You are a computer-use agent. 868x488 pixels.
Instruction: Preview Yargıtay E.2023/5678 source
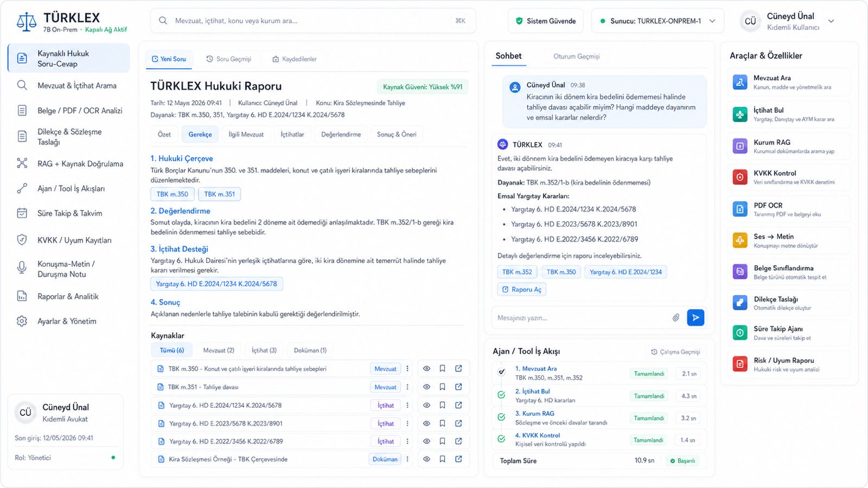[x=427, y=423]
